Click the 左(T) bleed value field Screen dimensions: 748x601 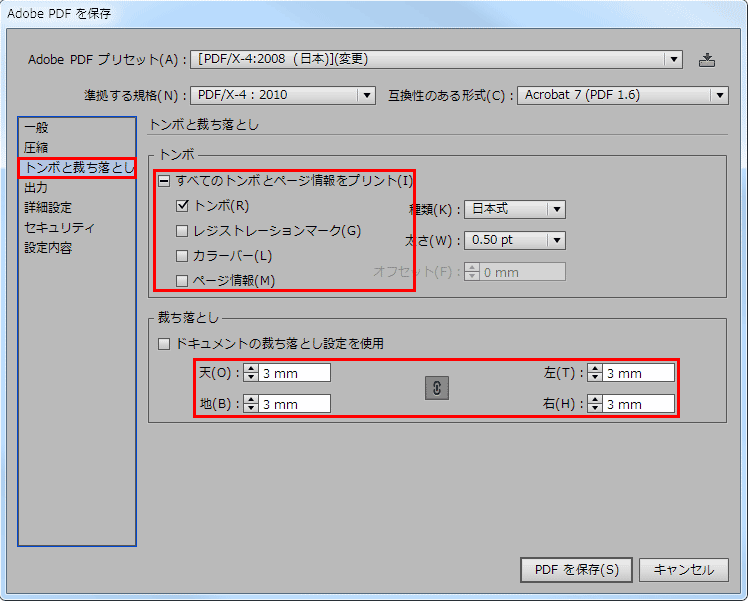pyautogui.click(x=638, y=373)
